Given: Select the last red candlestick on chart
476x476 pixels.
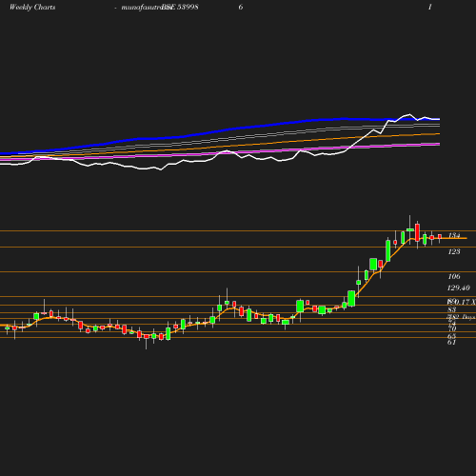Looking at the screenshot, I should click(440, 237).
